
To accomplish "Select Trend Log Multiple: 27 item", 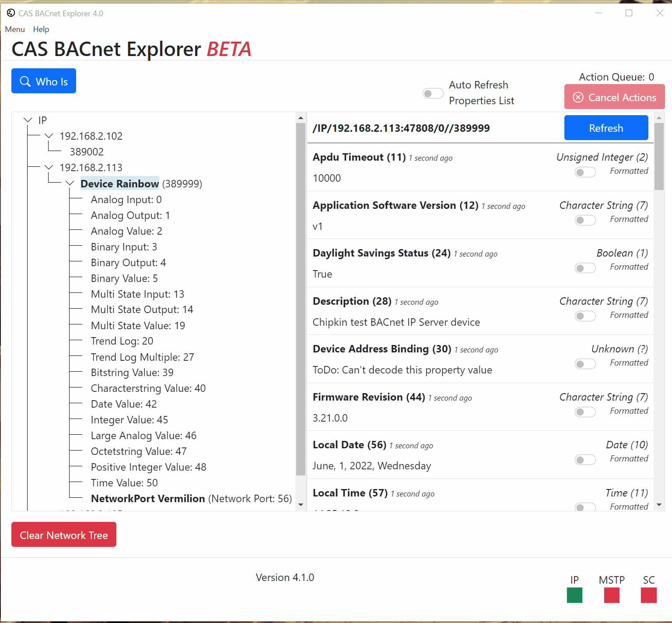I will point(142,357).
